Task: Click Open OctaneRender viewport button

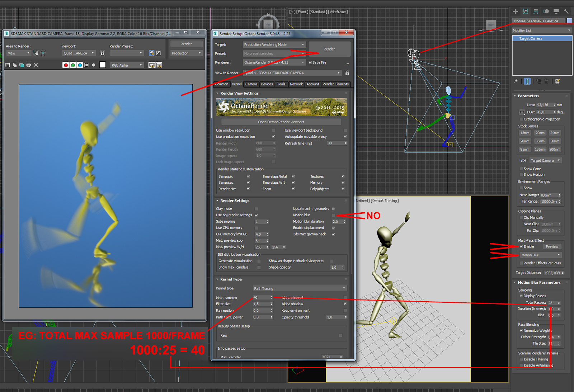Action: click(x=281, y=122)
